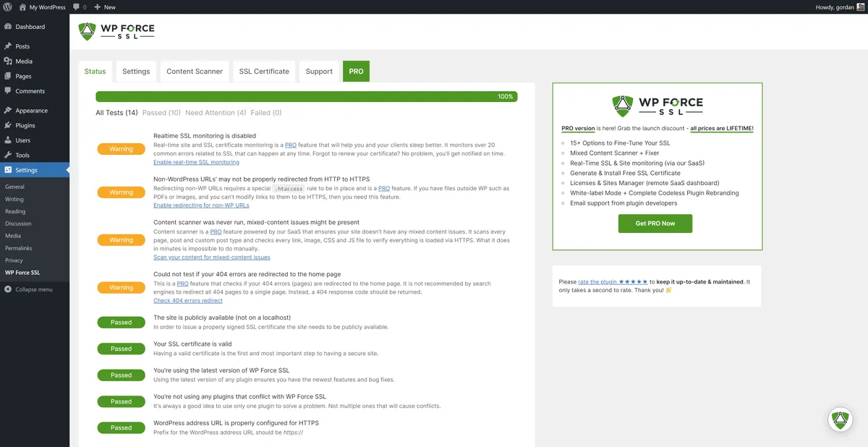Click Warning badge for Non-WordPress URLs
Screen dimensions: 868x447
[122, 192]
